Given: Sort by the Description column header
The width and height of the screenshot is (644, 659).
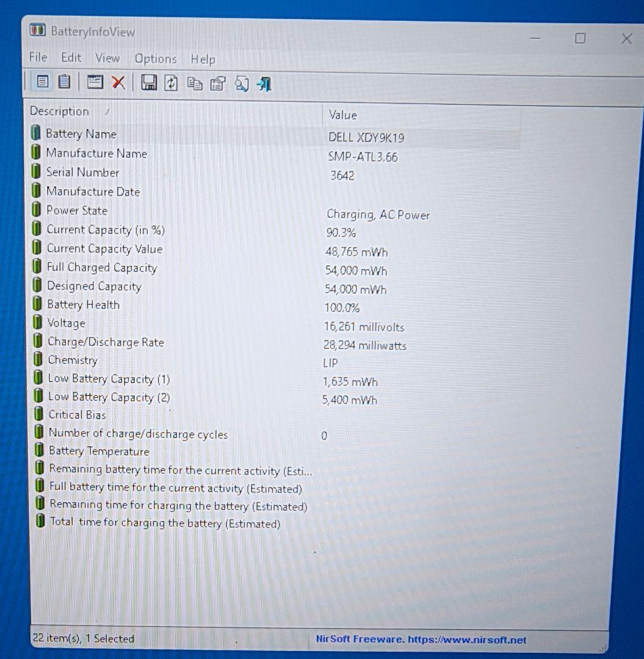Looking at the screenshot, I should pyautogui.click(x=59, y=112).
